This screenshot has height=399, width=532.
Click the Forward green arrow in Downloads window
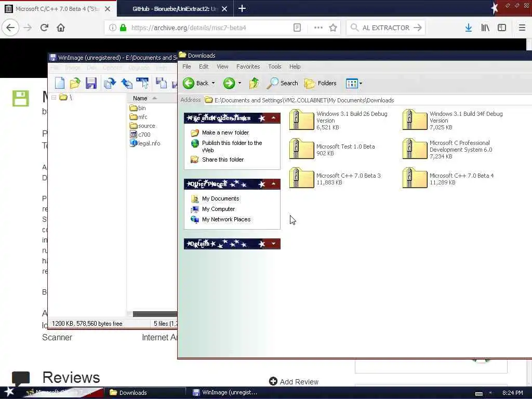(x=229, y=83)
